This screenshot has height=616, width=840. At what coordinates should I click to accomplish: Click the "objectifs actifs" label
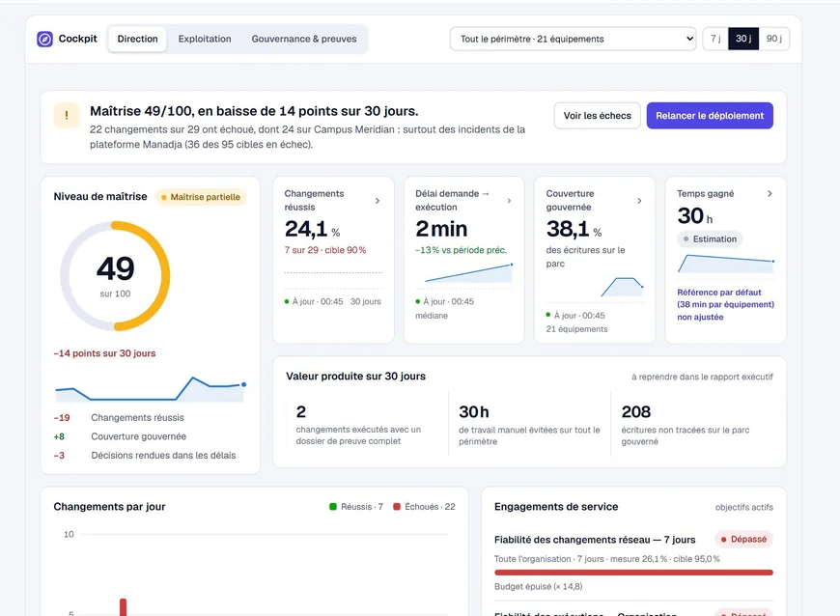tap(744, 507)
